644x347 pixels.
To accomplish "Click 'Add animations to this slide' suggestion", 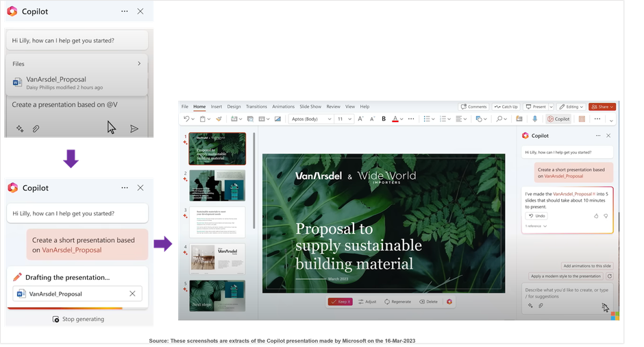I will pyautogui.click(x=587, y=266).
